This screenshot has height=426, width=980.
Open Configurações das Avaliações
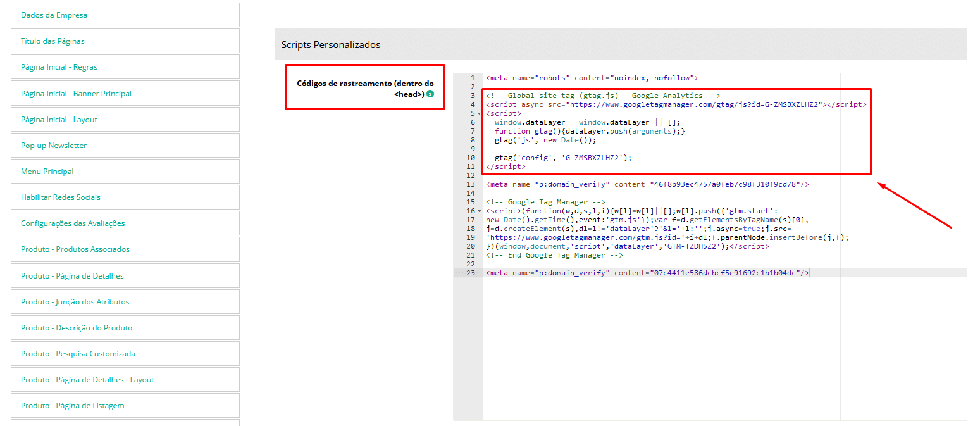125,223
